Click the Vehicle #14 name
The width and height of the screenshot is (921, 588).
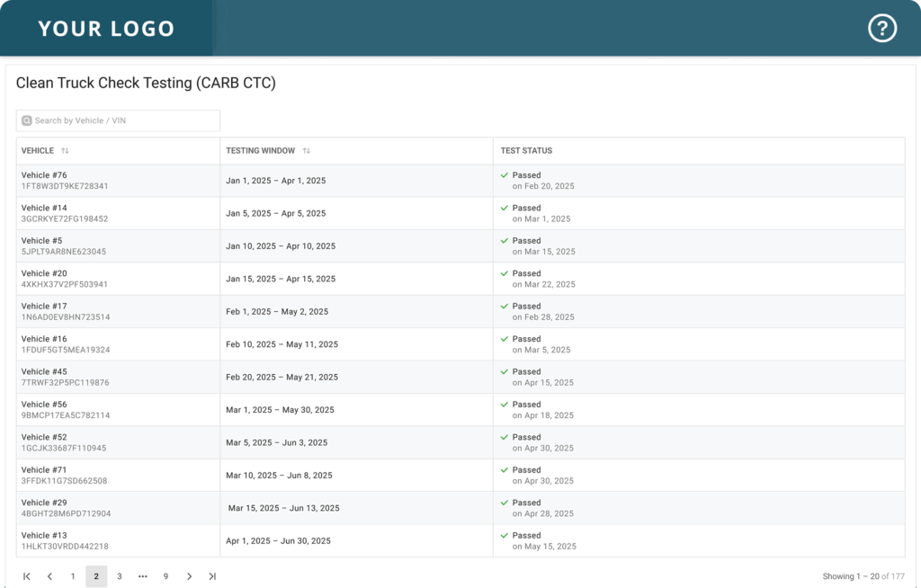point(44,208)
